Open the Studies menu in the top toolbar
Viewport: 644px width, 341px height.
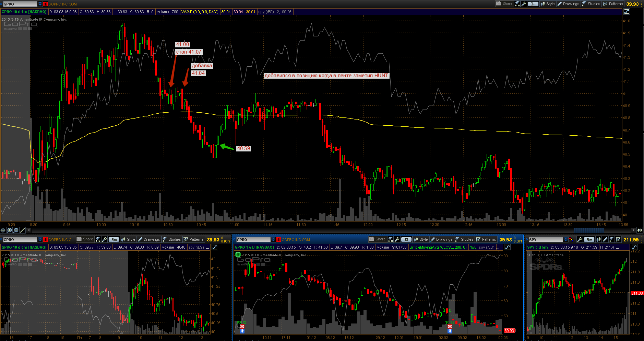[591, 4]
